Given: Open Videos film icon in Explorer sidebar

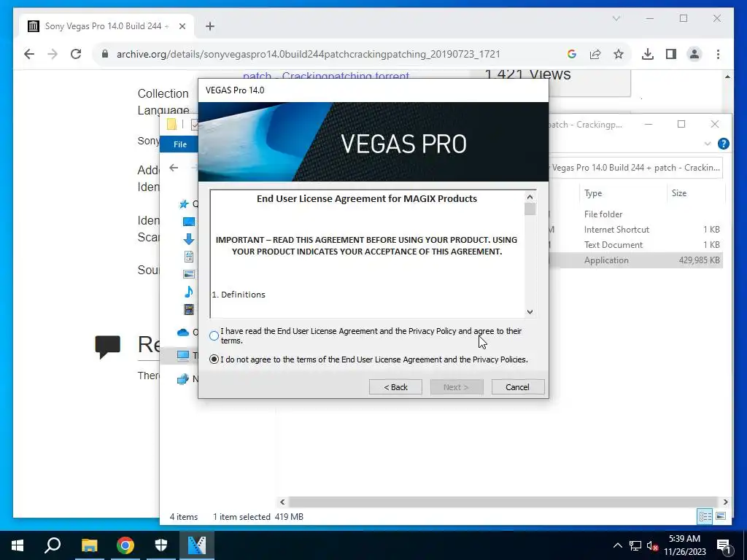Looking at the screenshot, I should click(189, 309).
